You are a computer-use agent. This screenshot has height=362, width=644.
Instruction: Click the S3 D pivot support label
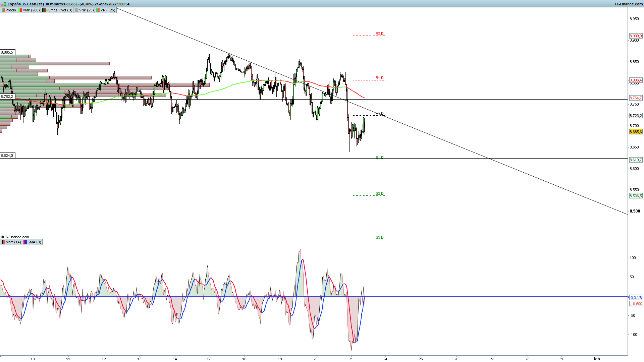380,237
